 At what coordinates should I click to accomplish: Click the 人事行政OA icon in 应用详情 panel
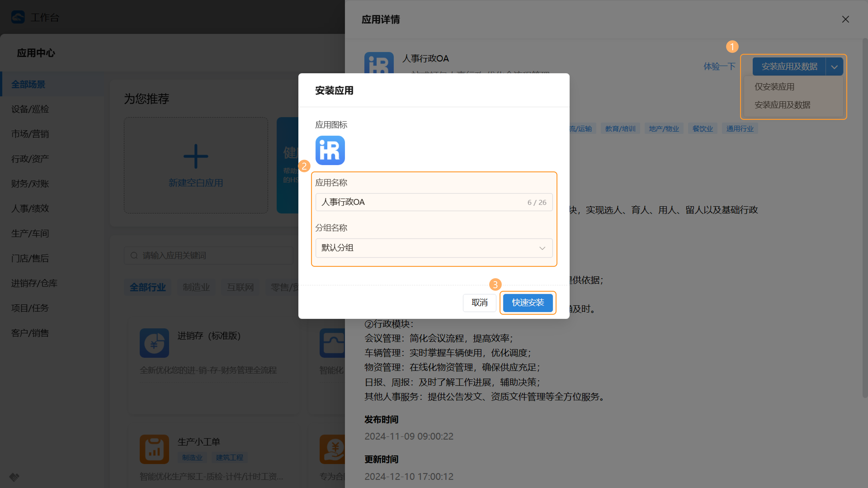pos(379,63)
